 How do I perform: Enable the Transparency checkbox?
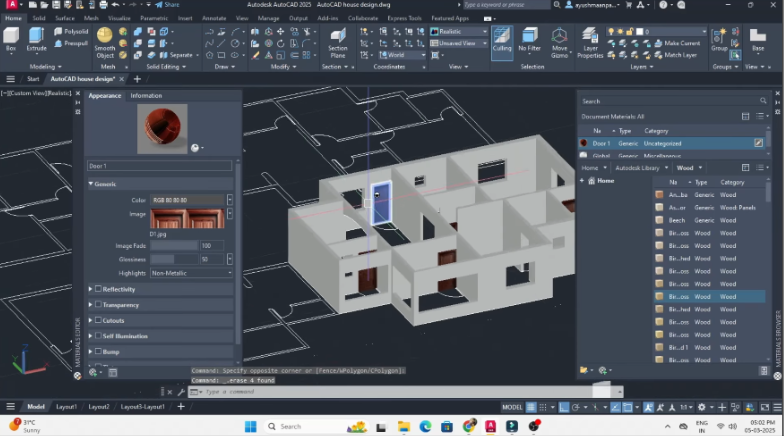pyautogui.click(x=98, y=304)
